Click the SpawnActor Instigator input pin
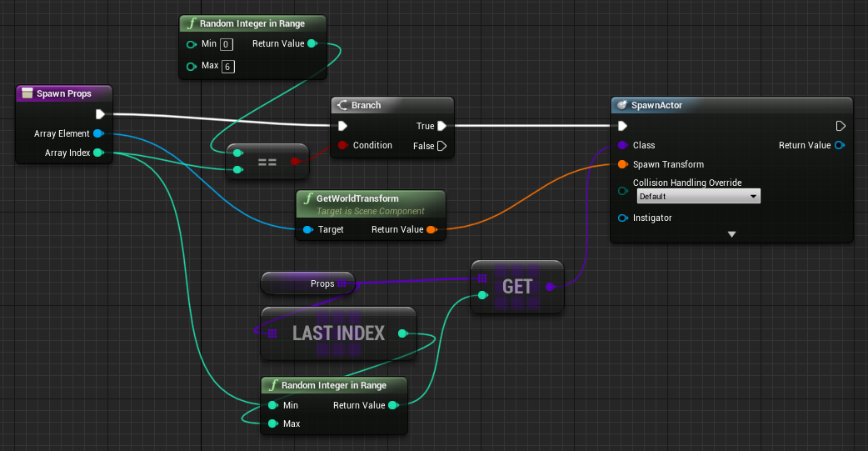 pyautogui.click(x=622, y=218)
